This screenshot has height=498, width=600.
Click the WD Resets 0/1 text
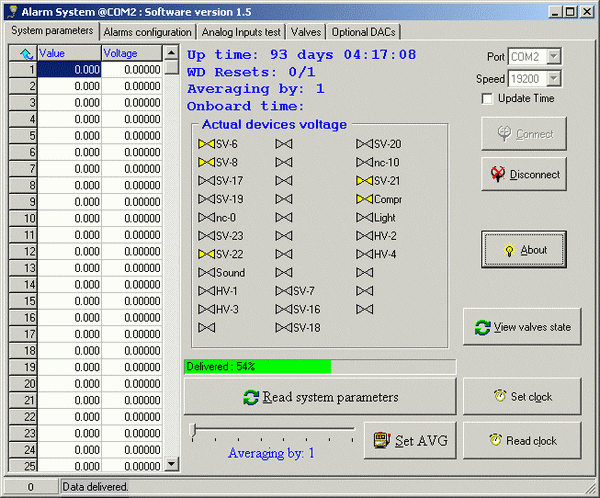click(251, 72)
